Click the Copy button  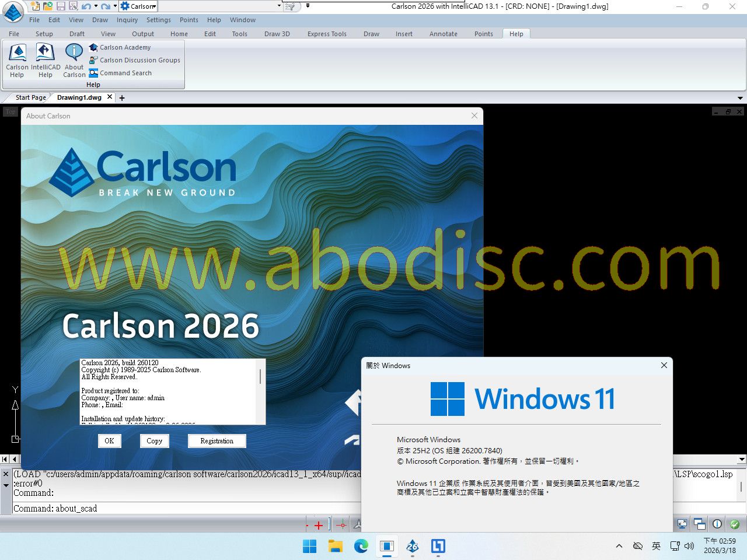(x=154, y=441)
